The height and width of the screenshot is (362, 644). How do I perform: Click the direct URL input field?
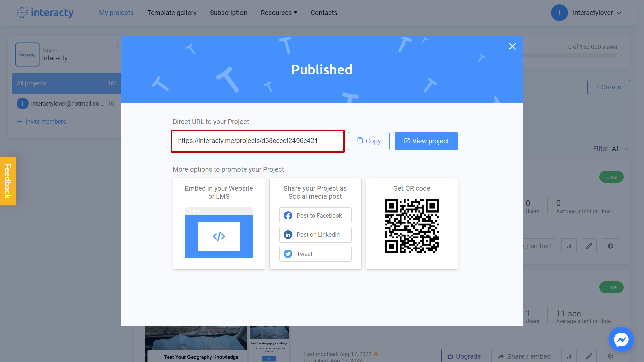point(258,141)
